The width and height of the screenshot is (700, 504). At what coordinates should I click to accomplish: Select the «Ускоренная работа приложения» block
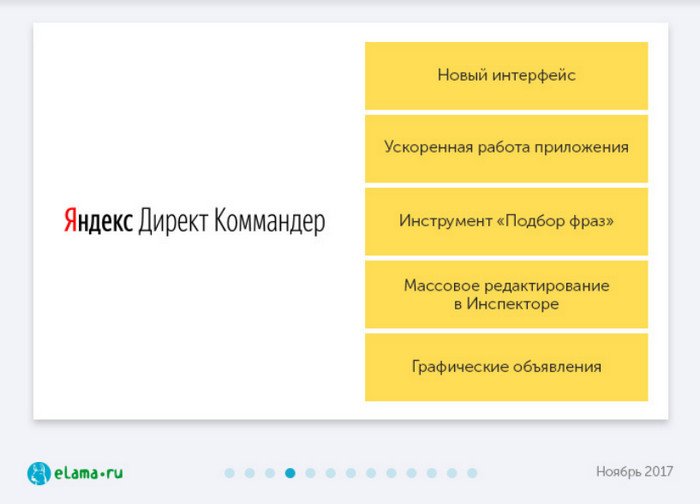[506, 149]
